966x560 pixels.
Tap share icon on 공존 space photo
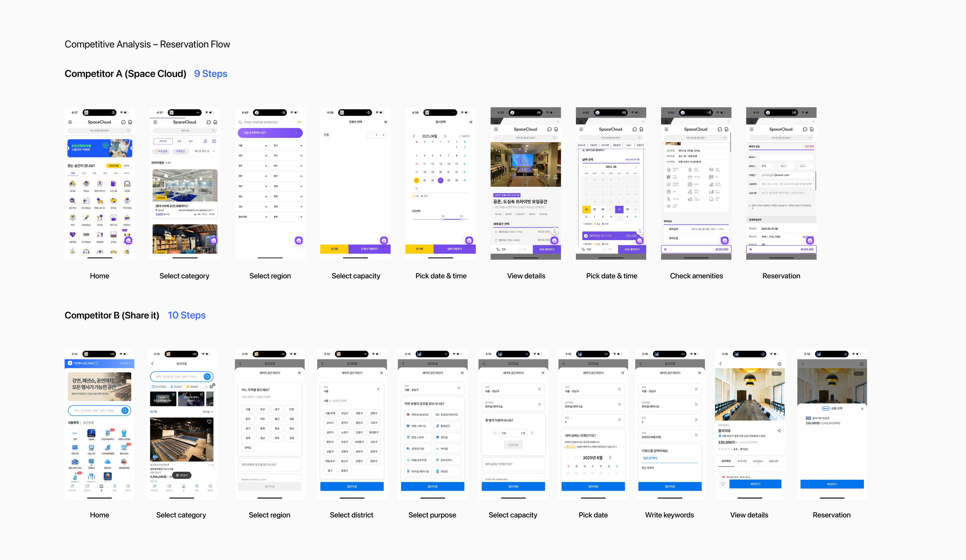(538, 177)
